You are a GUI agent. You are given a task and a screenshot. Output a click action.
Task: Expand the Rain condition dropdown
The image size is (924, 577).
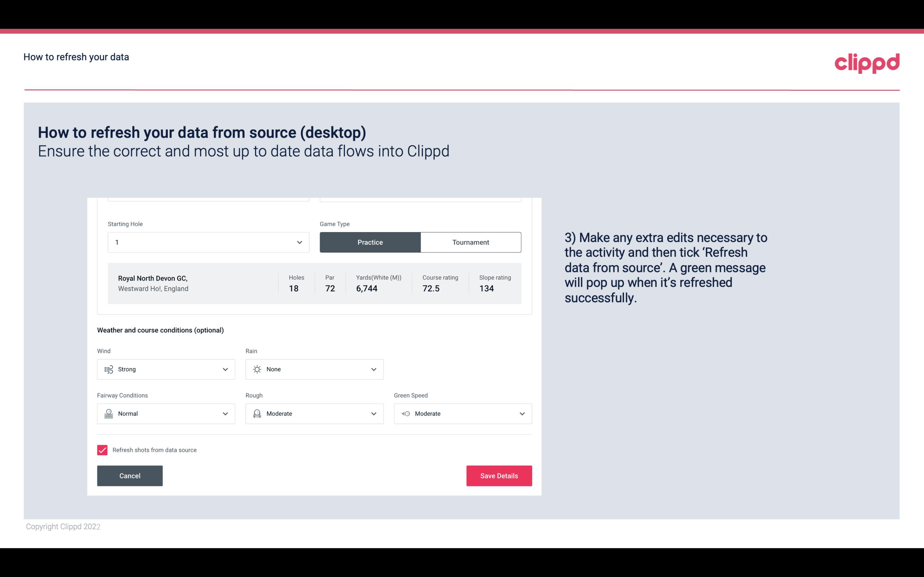pos(373,369)
